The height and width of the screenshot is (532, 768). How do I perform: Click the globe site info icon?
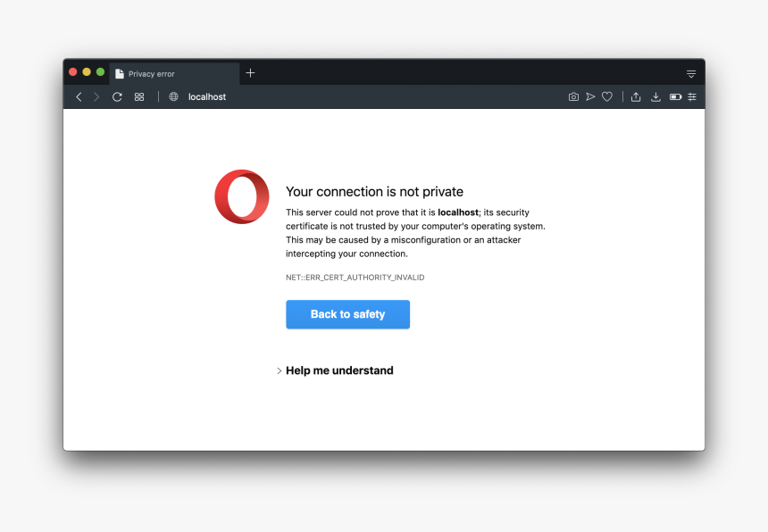pos(173,96)
